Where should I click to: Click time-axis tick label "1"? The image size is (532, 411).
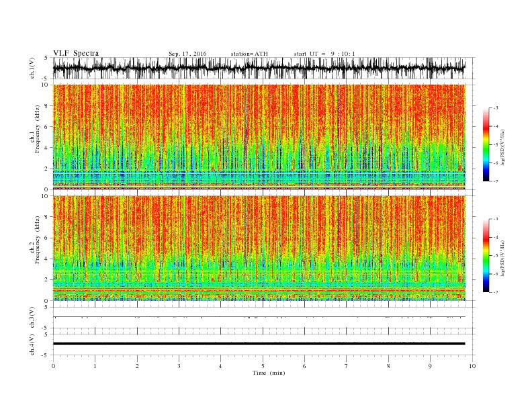(95, 366)
